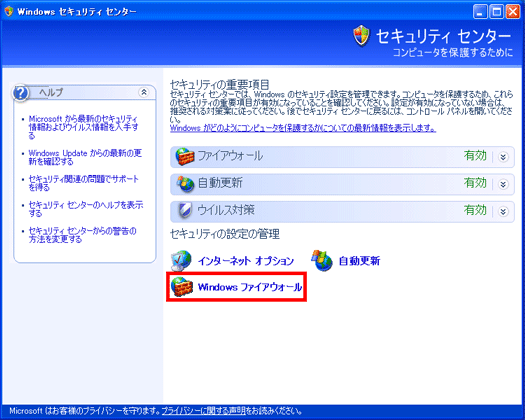This screenshot has height=420, width=525.
Task: Open Windows Update からの最新の更新 link
Action: pyautogui.click(x=85, y=157)
